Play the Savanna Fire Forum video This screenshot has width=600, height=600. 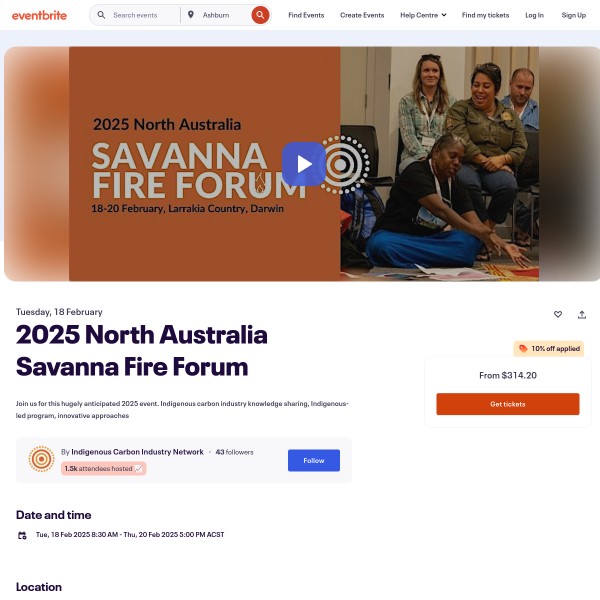[x=304, y=164]
